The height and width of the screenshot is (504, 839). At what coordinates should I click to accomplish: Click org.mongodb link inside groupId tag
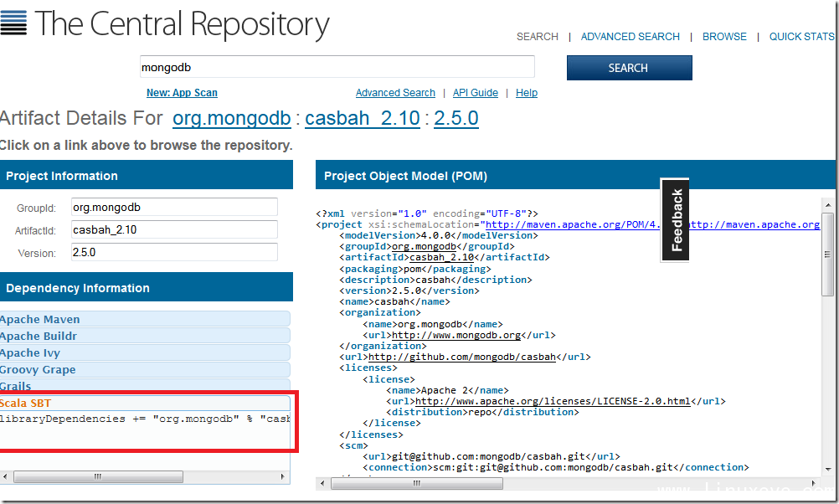424,247
